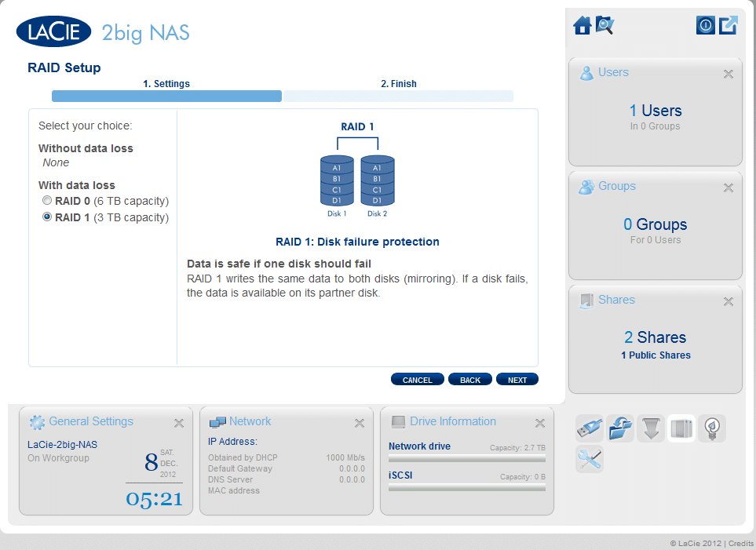Cancel the RAID setup
This screenshot has height=550, width=756.
pyautogui.click(x=418, y=380)
